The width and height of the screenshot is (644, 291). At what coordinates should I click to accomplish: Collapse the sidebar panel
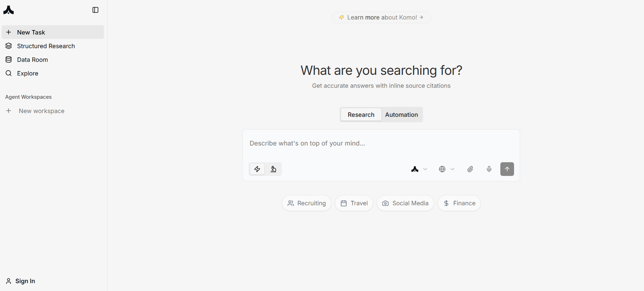point(95,10)
